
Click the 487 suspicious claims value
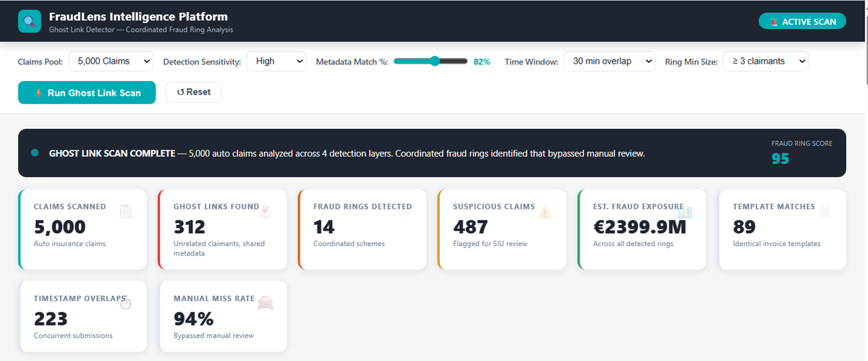click(x=469, y=227)
